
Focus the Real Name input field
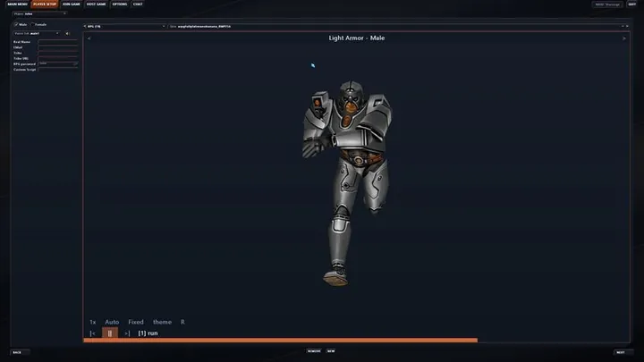(57, 42)
